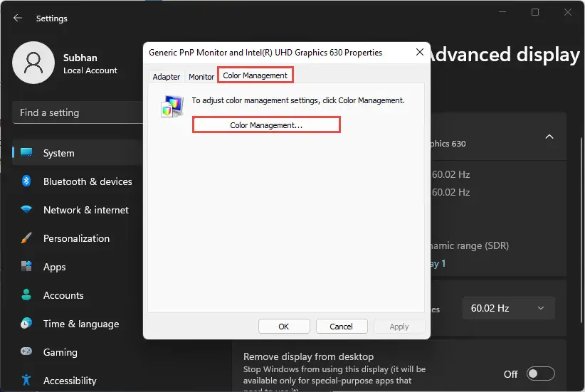Open Time & language settings category
Image resolution: width=585 pixels, height=392 pixels.
point(78,324)
